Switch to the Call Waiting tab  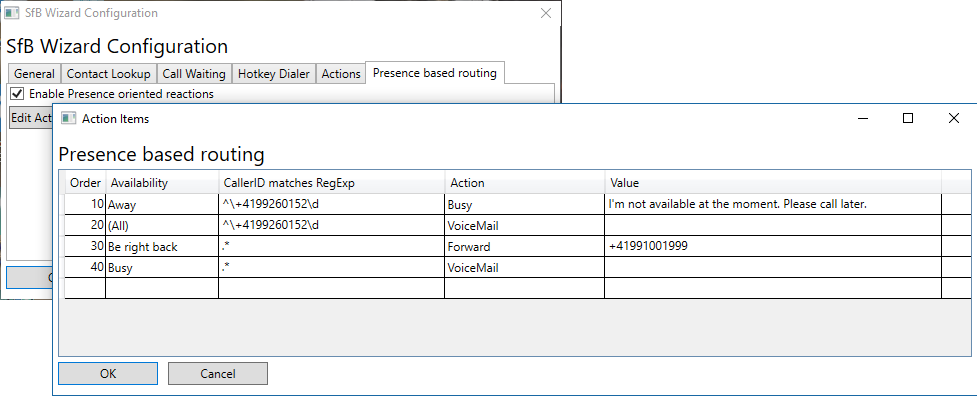(x=194, y=73)
